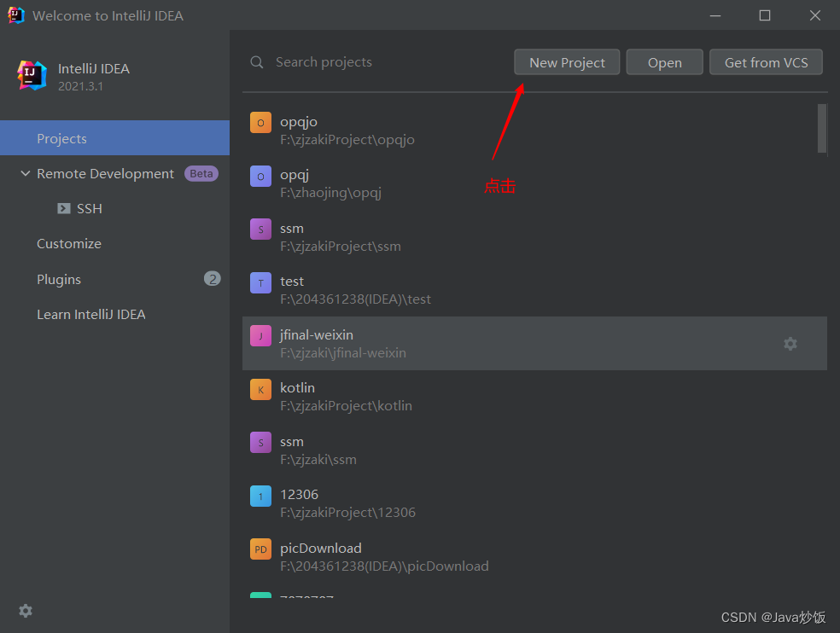
Task: Switch to the Customize tab
Action: click(69, 244)
